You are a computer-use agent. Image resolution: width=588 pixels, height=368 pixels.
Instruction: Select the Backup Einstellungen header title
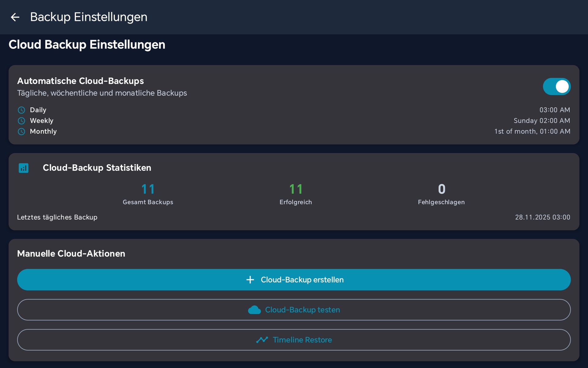coord(89,17)
